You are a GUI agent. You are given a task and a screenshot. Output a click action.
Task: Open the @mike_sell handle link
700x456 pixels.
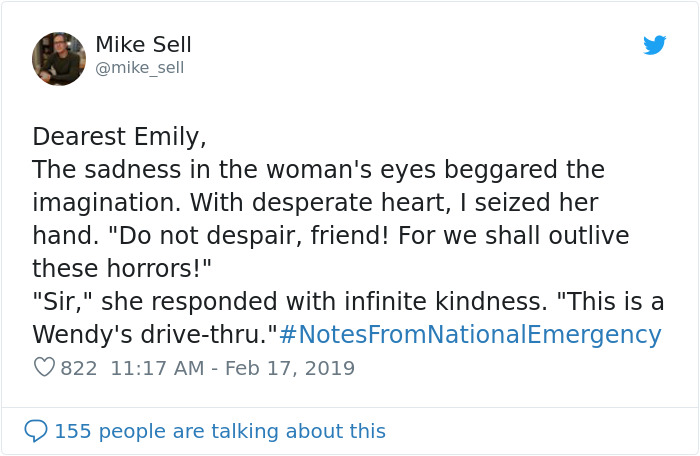tap(139, 68)
